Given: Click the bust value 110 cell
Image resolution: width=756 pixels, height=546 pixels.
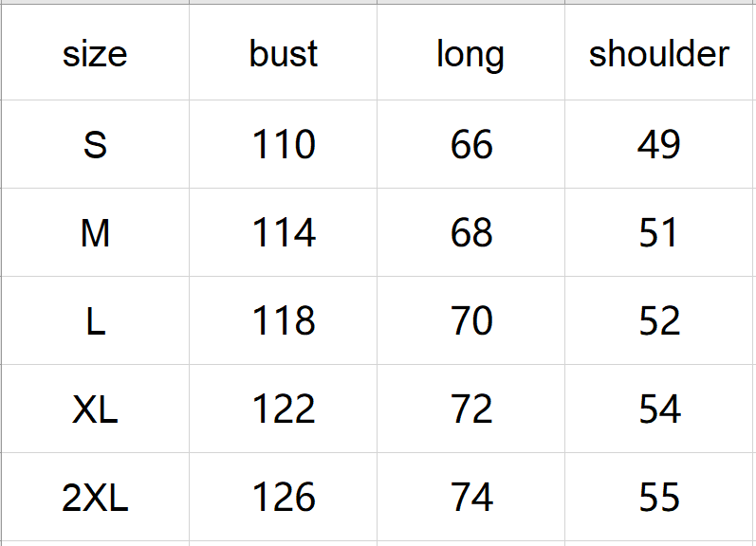Looking at the screenshot, I should tap(283, 145).
